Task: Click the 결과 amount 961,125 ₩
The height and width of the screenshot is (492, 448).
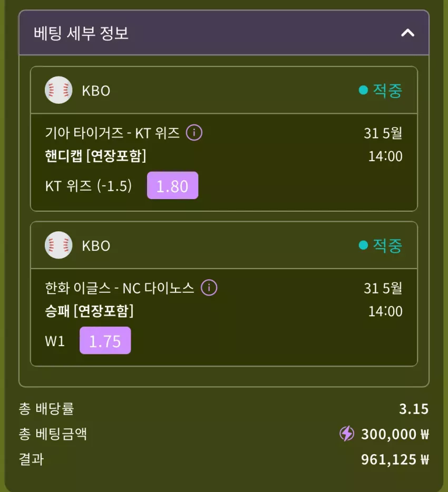Action: 395,459
